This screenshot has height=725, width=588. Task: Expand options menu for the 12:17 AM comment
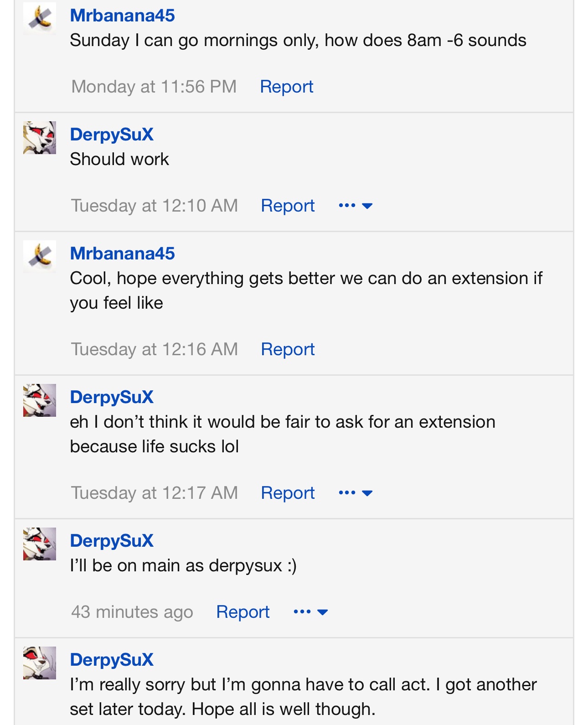coord(356,493)
